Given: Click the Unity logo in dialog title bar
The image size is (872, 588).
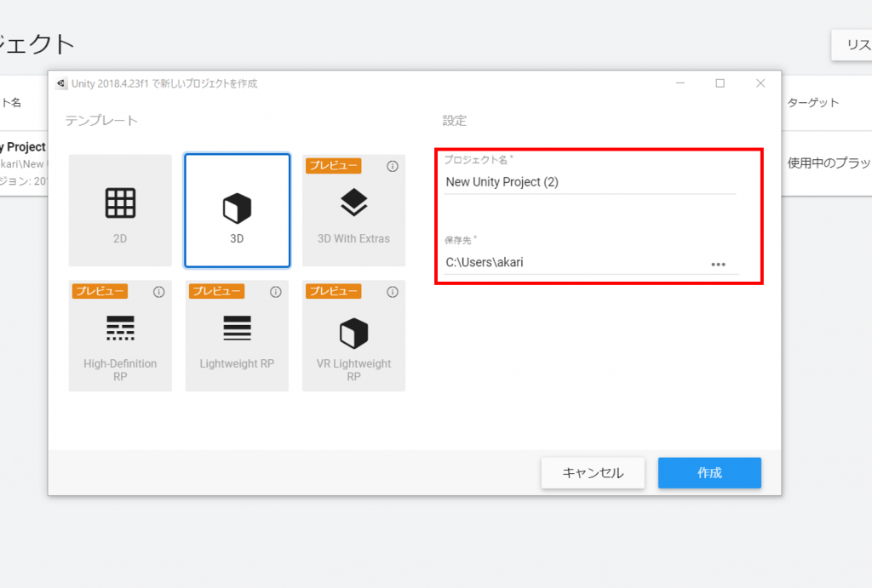Looking at the screenshot, I should (61, 83).
